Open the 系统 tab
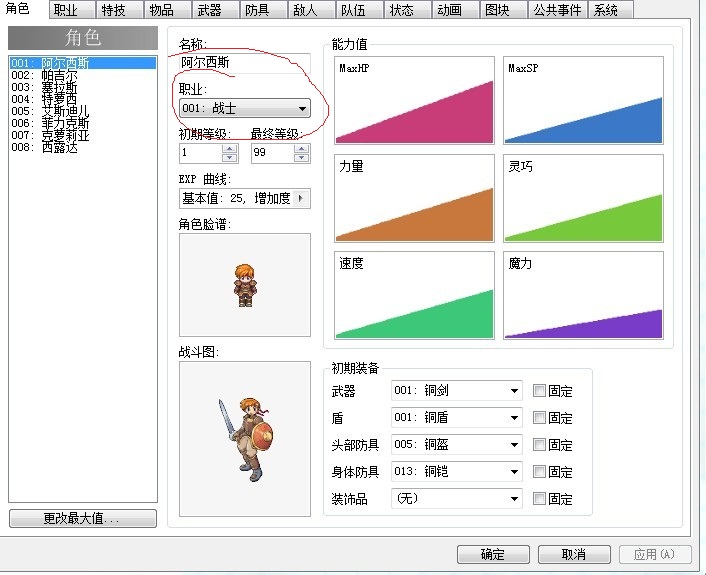The height and width of the screenshot is (575, 706). click(611, 9)
